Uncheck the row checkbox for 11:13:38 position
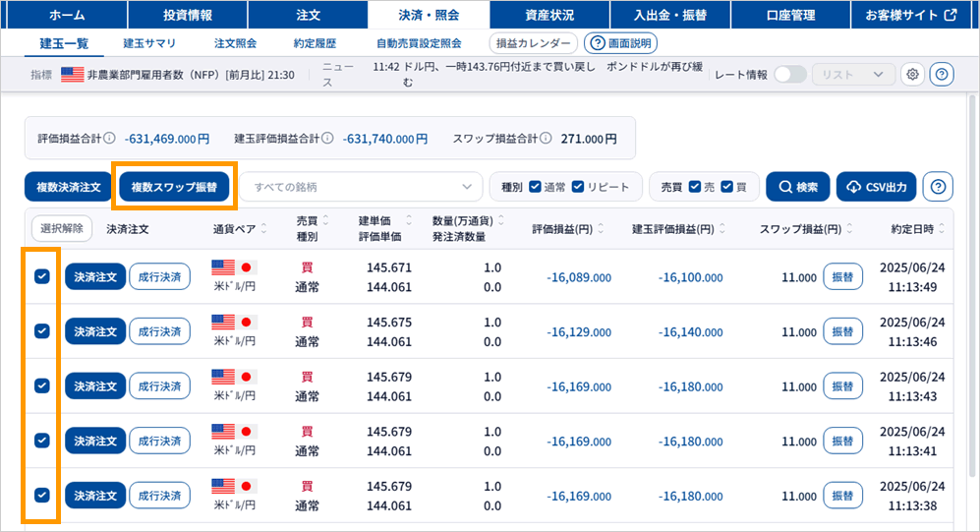 (x=42, y=495)
